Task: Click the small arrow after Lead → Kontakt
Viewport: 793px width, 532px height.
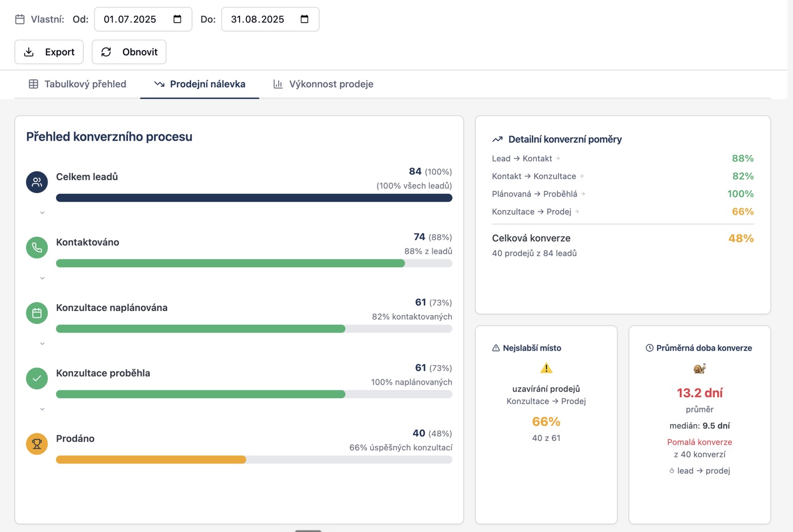Action: click(x=558, y=159)
